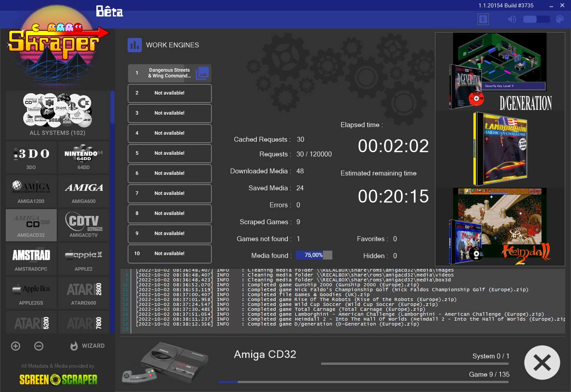The width and height of the screenshot is (571, 392).
Task: Select work engine 3 Not available
Action: tap(170, 113)
